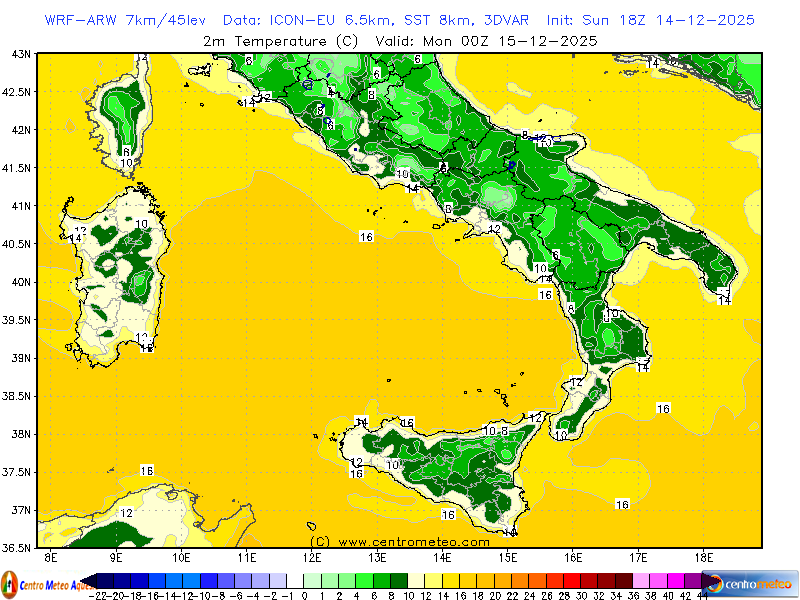Viewport: 800px width, 600px height.
Task: Click the 18E longitude axis label
Action: click(703, 557)
